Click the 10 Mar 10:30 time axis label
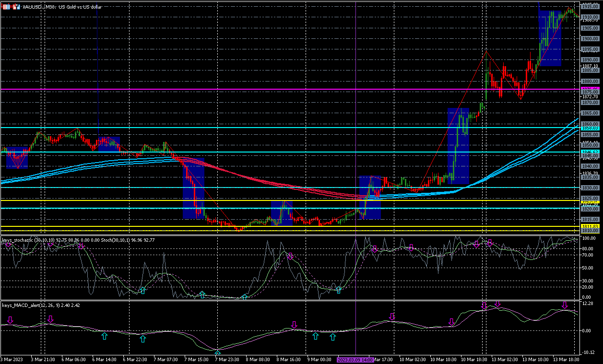The height and width of the screenshot is (364, 603). (x=444, y=359)
